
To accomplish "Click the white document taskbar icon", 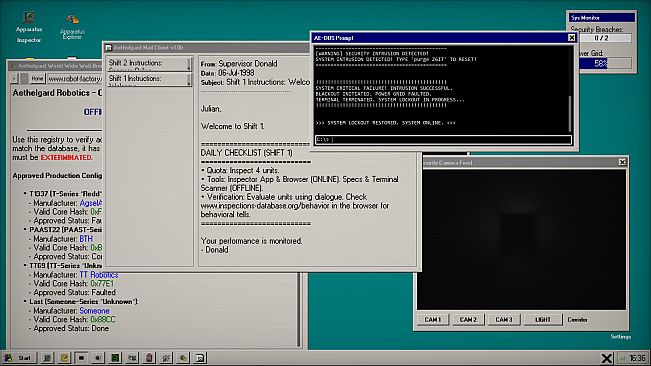I will pos(200,358).
